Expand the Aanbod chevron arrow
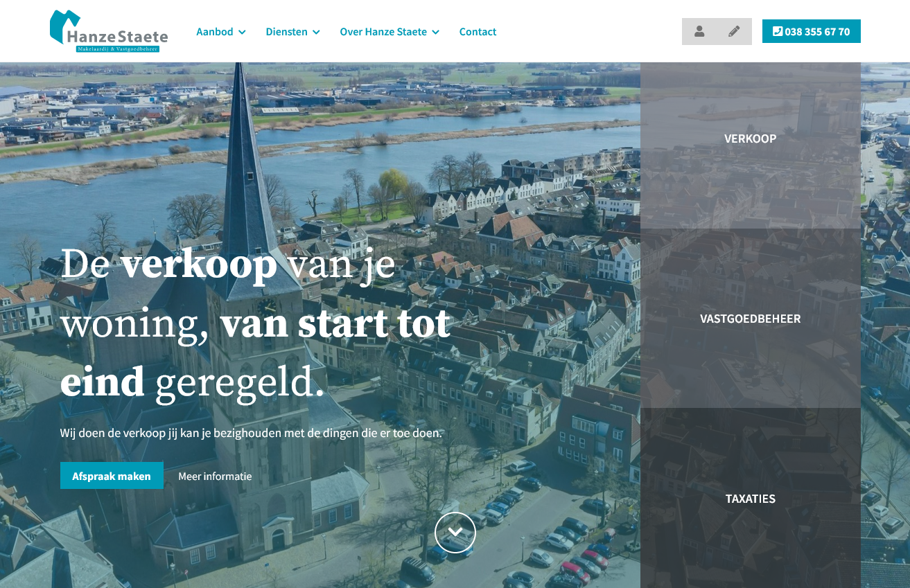This screenshot has height=588, width=910. click(242, 32)
